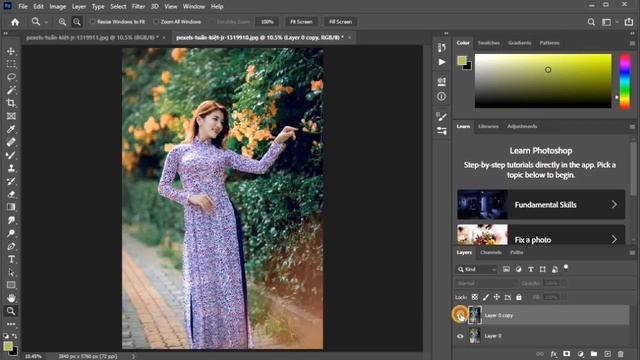Screen dimensions: 640x360
Task: Click the Home icon in the options bar
Action: pos(15,22)
